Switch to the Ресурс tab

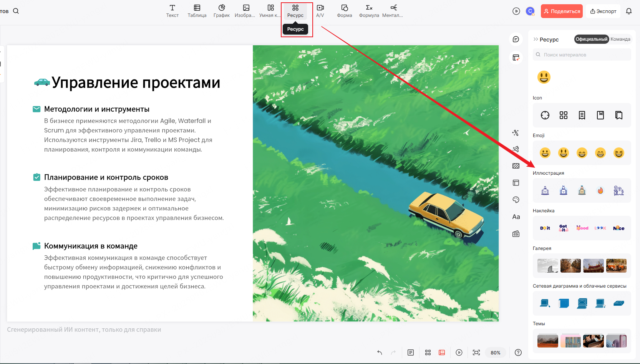295,10
